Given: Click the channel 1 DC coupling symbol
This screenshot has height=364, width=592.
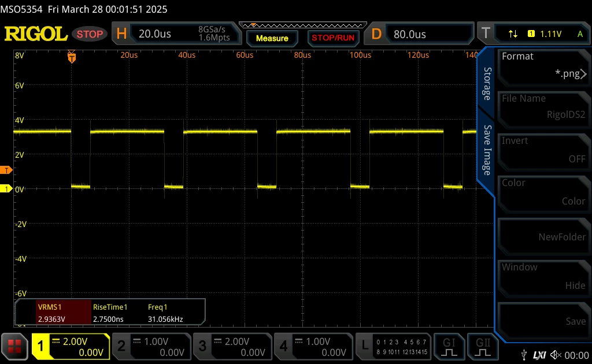Looking at the screenshot, I should 56,341.
